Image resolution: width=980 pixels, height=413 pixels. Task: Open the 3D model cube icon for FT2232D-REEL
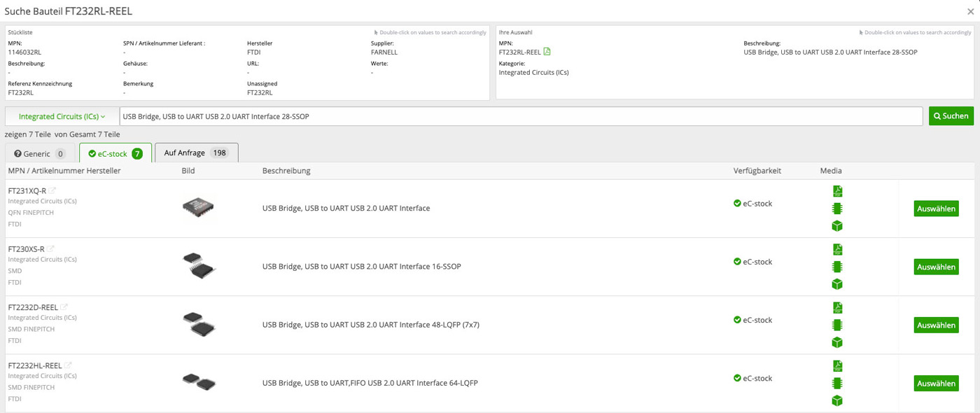(837, 342)
